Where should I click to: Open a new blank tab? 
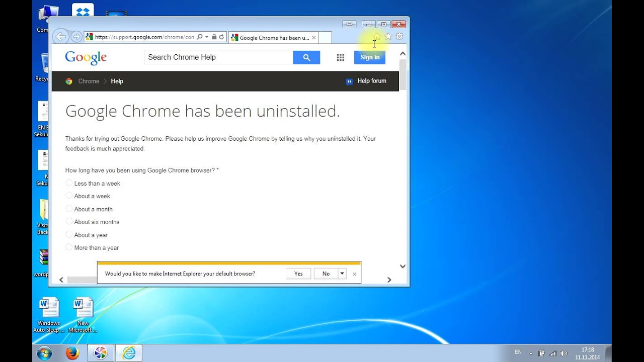coord(325,38)
